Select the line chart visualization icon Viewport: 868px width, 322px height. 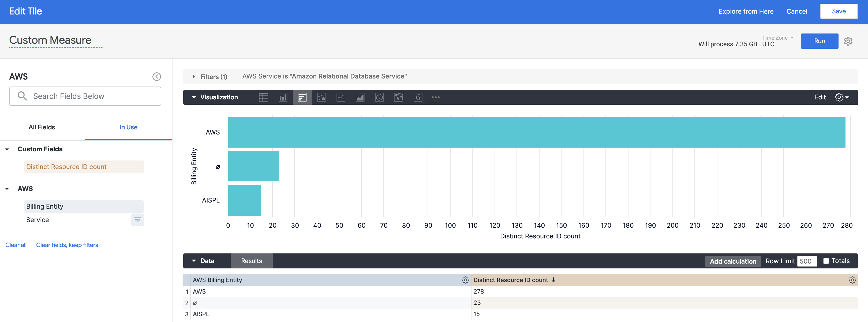point(341,97)
